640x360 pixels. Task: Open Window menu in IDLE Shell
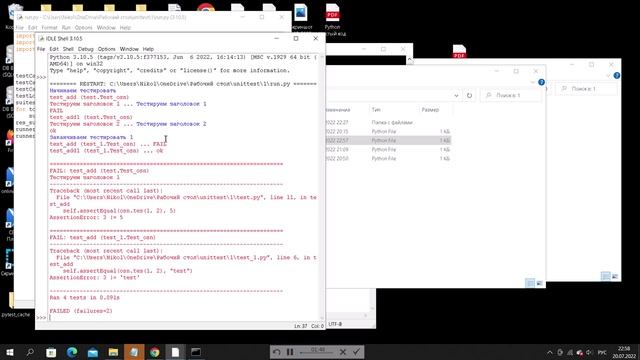coord(129,49)
